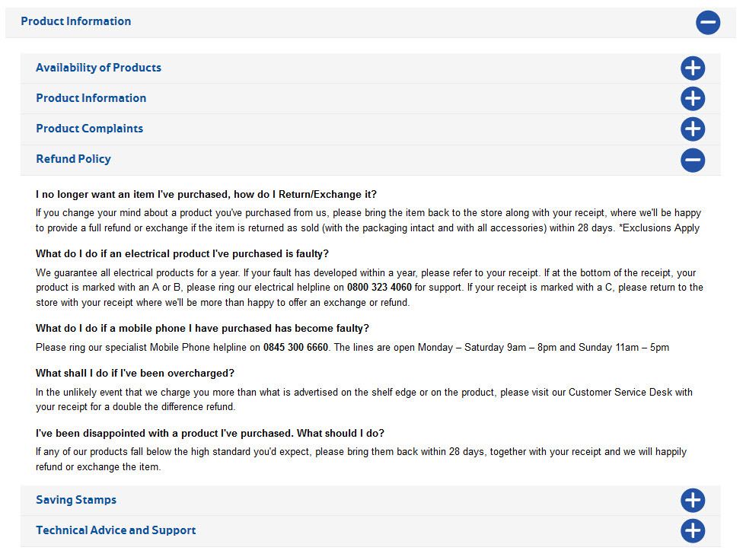Click the Refund Policy heading text

coord(73,159)
